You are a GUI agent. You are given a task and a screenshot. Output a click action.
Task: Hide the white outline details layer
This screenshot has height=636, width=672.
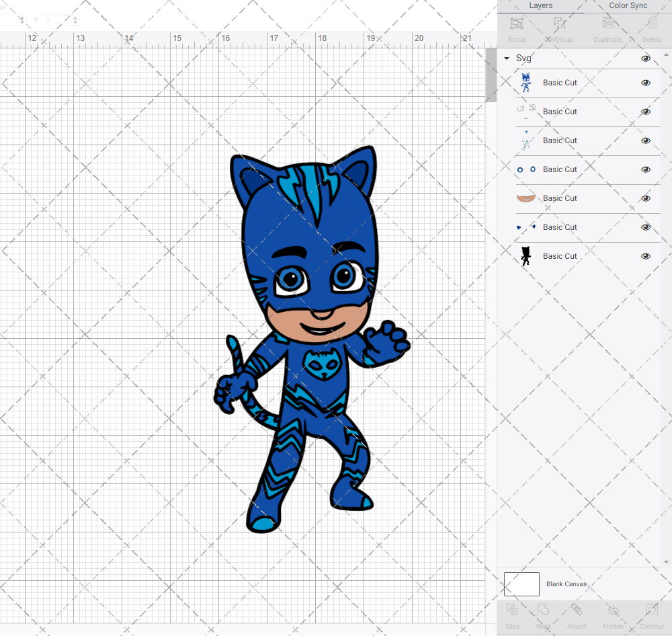coord(646,112)
